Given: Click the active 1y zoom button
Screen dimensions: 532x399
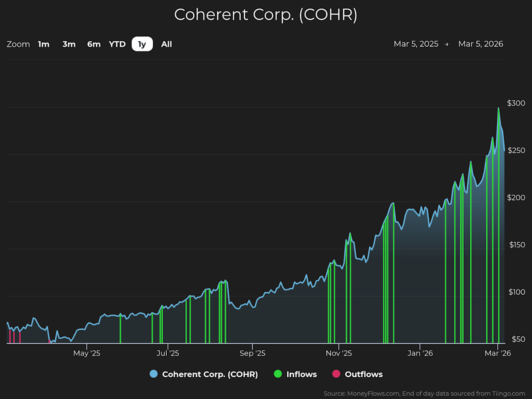Looking at the screenshot, I should click(142, 44).
